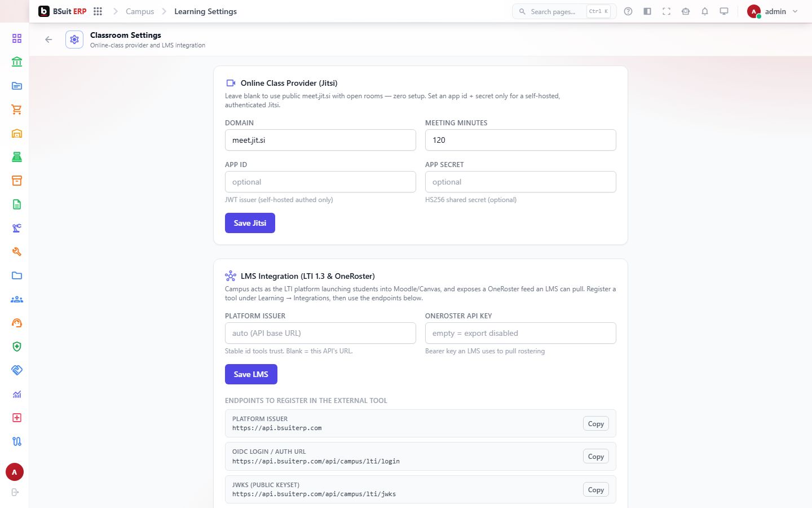Click the red medical plus sidebar icon
The height and width of the screenshot is (508, 812).
[x=17, y=418]
